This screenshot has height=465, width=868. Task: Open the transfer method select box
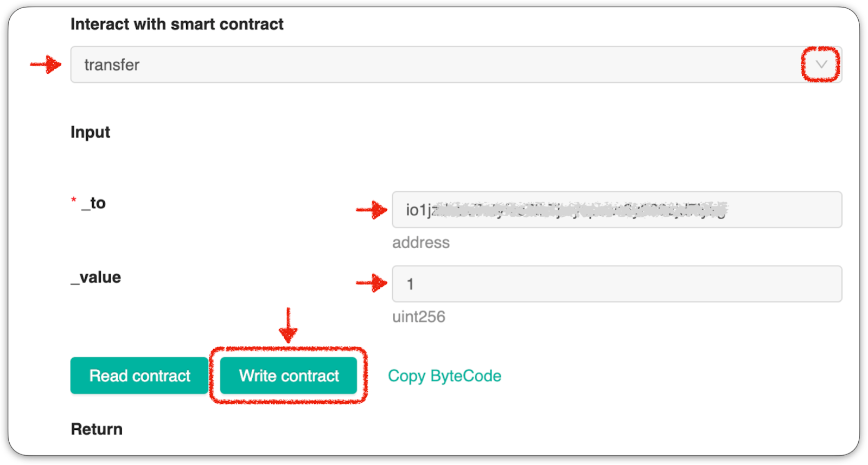456,64
